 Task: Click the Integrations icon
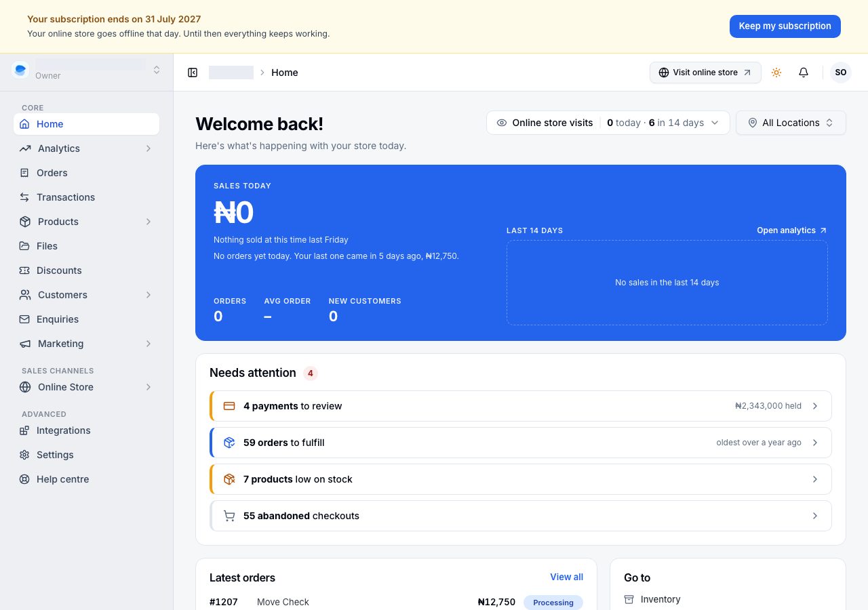point(24,430)
